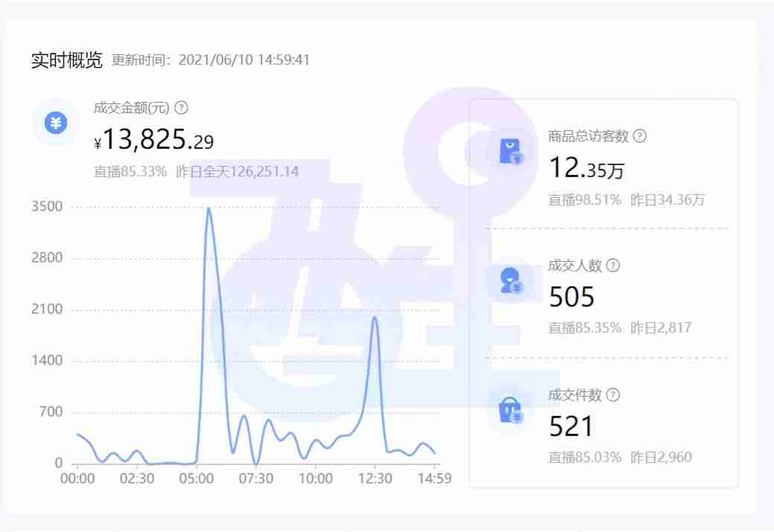Click the buyer person icon for 成交人数
Image resolution: width=774 pixels, height=532 pixels.
(511, 281)
